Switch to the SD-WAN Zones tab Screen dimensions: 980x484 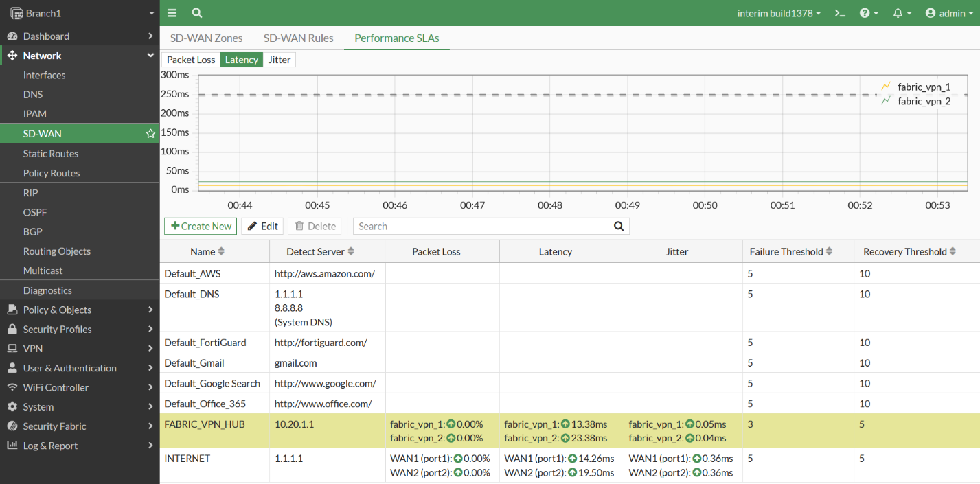[x=206, y=38]
